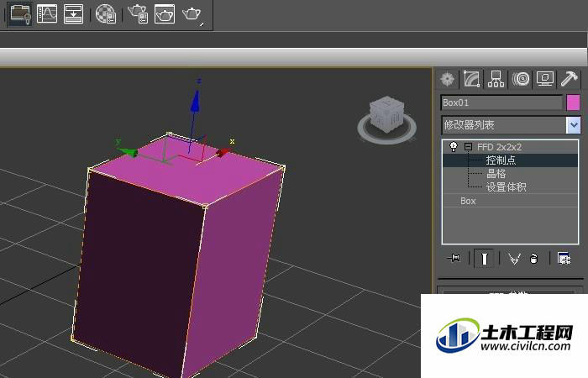Switch to the Motion command panel tab
This screenshot has height=378, width=588.
tap(521, 79)
